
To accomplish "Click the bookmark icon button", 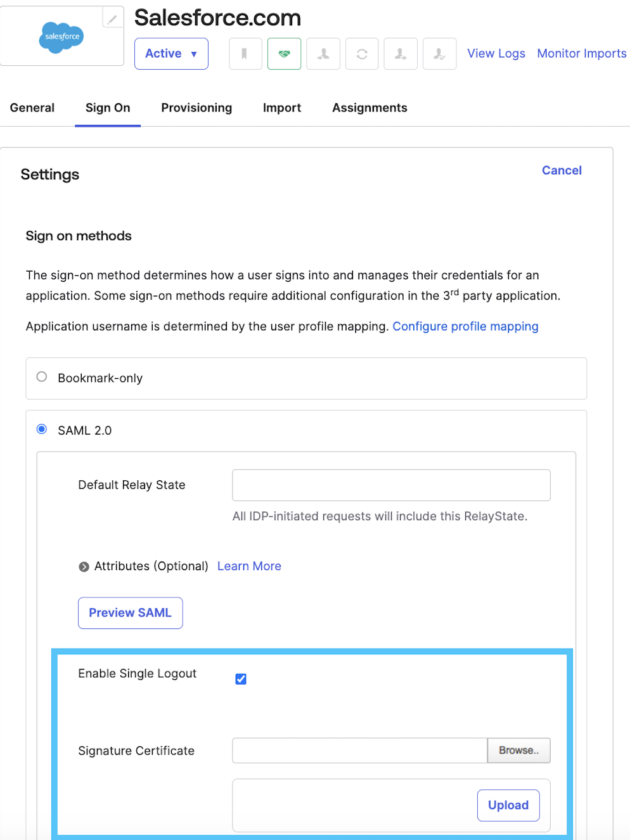I will [245, 54].
